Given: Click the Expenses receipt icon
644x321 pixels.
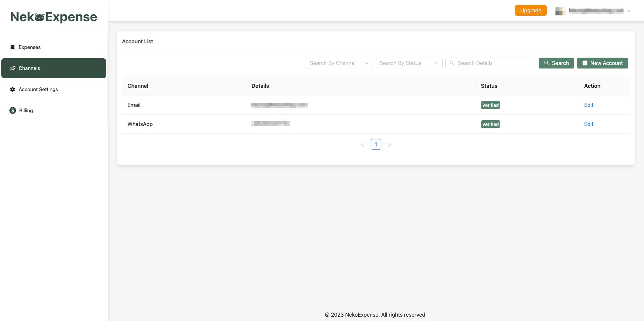Looking at the screenshot, I should (12, 47).
